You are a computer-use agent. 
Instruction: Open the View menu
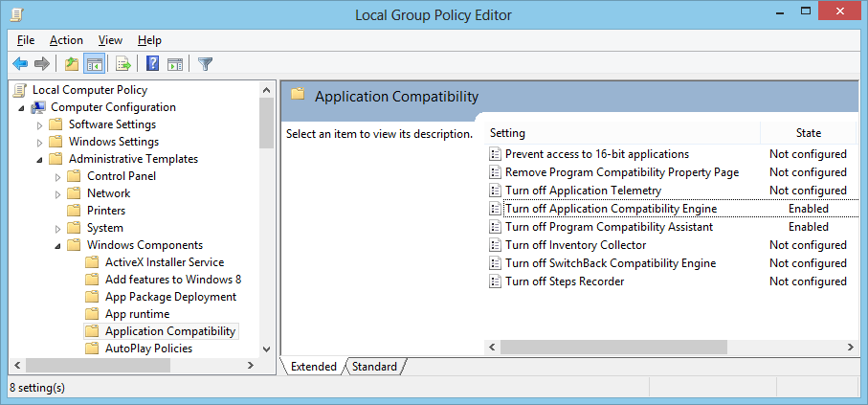click(110, 40)
